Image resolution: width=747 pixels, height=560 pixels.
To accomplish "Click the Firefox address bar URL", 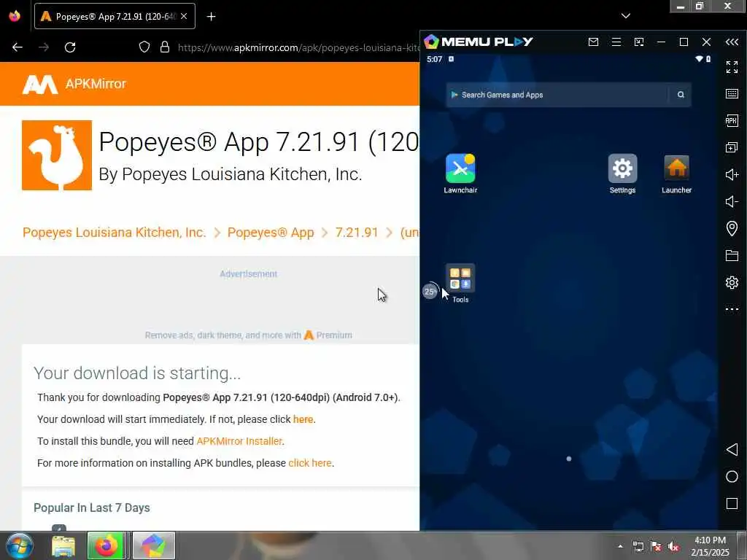I will [298, 47].
